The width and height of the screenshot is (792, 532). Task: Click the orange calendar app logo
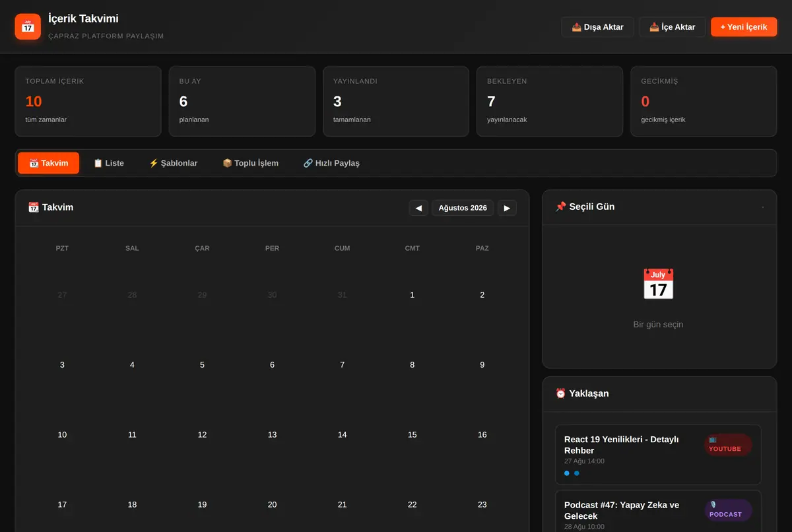coord(28,26)
